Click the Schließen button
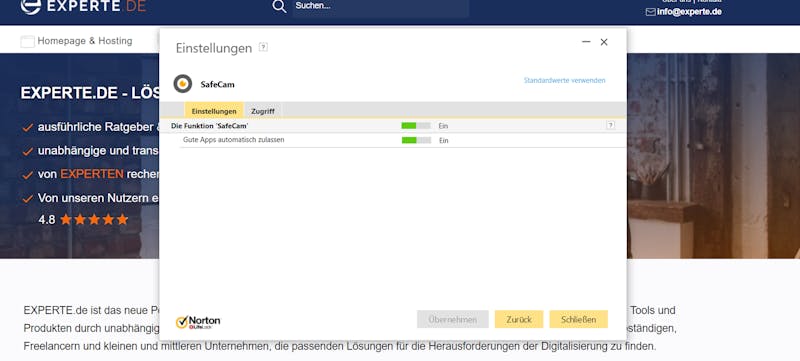800x361 pixels. [579, 319]
